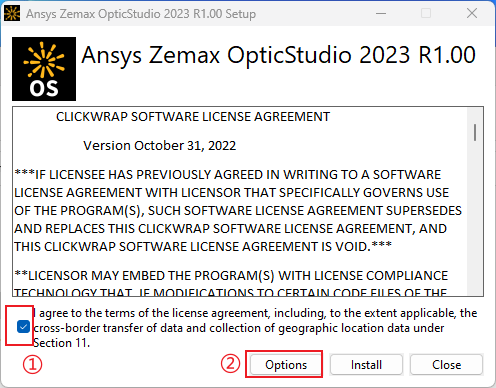
Task: Click the empty scrollbar track below the thumb
Action: [475, 217]
